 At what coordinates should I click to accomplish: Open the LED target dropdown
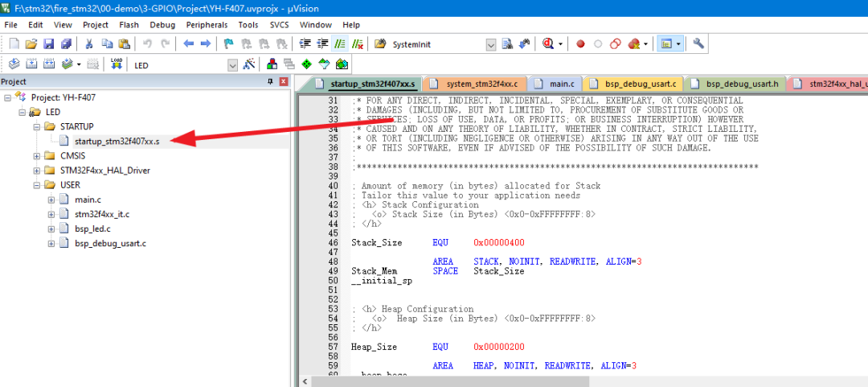(232, 65)
